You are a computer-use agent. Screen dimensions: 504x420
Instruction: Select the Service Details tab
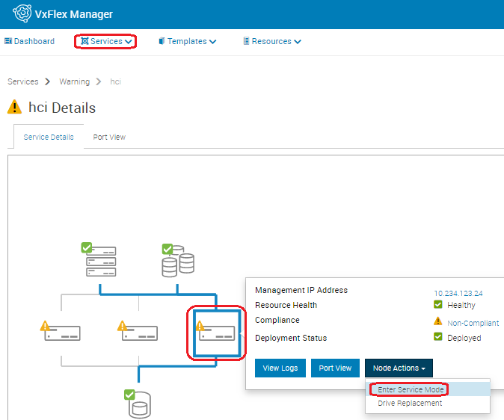(x=49, y=137)
